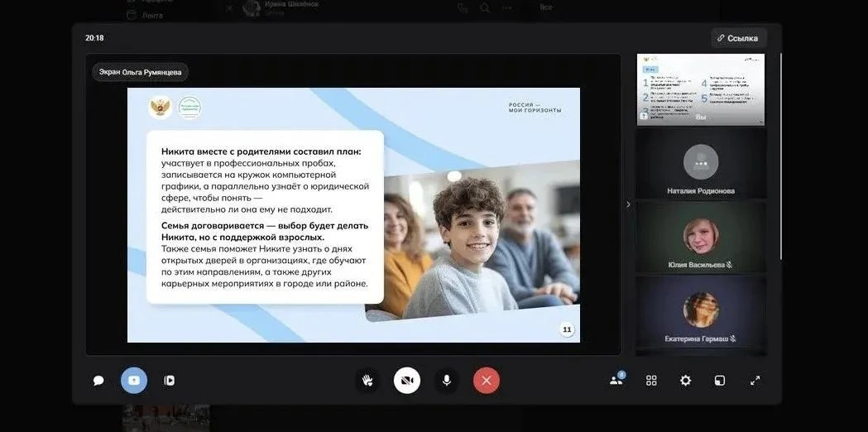Click the Россия — мои горизонты slide text
Screen dimensions: 868x432
pyautogui.click(x=535, y=108)
